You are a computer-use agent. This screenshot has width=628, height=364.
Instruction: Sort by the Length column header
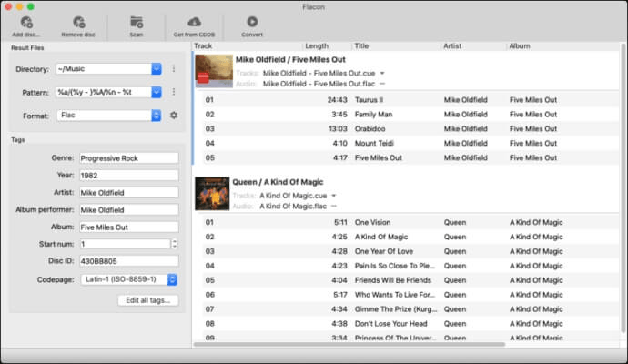(317, 46)
